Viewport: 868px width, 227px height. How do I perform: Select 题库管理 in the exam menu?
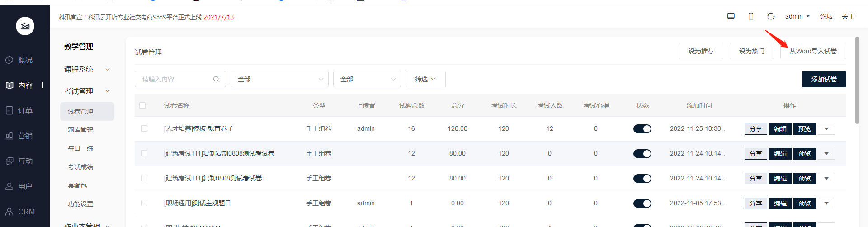[80, 130]
